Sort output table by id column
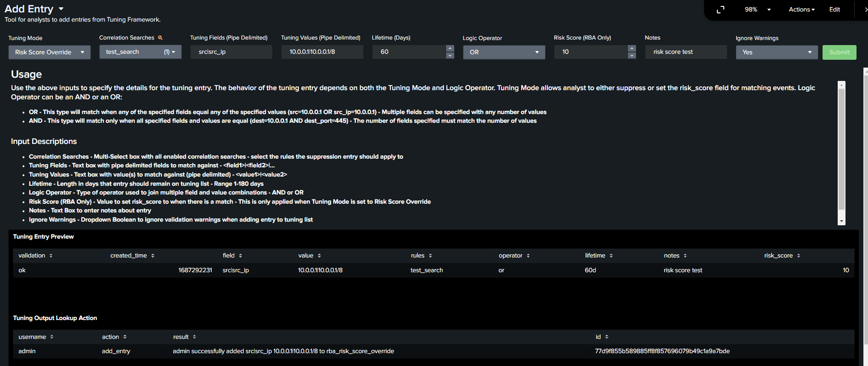 point(602,337)
